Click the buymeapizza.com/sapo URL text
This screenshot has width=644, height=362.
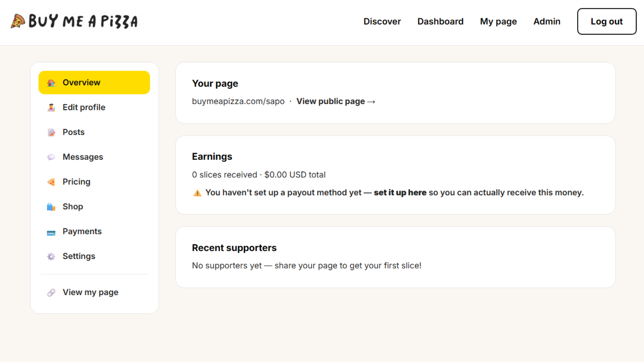[238, 101]
